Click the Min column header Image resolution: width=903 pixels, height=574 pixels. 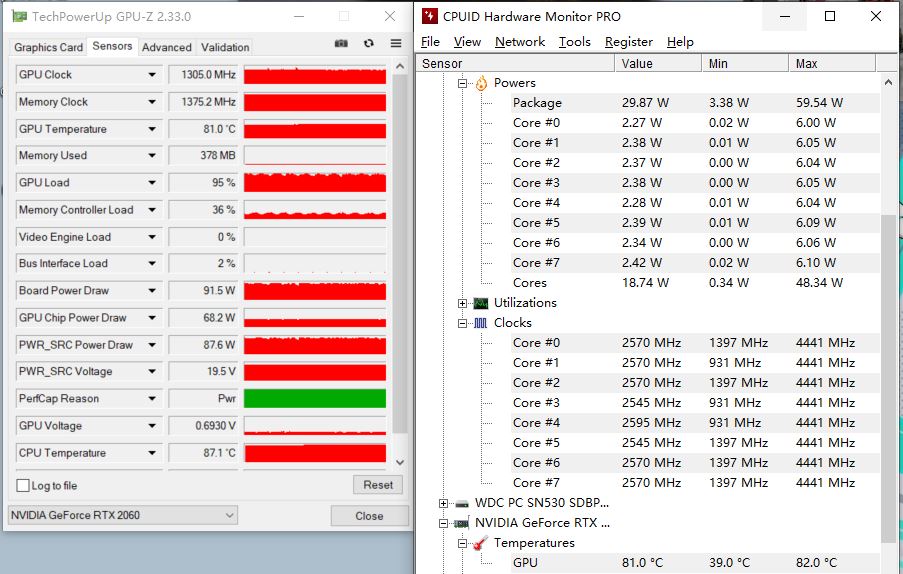[x=745, y=63]
